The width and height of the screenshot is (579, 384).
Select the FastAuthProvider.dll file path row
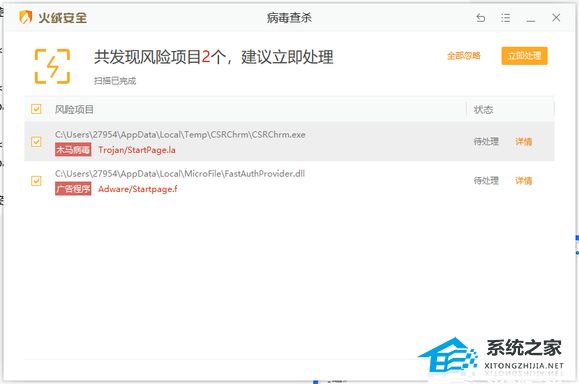(289, 181)
